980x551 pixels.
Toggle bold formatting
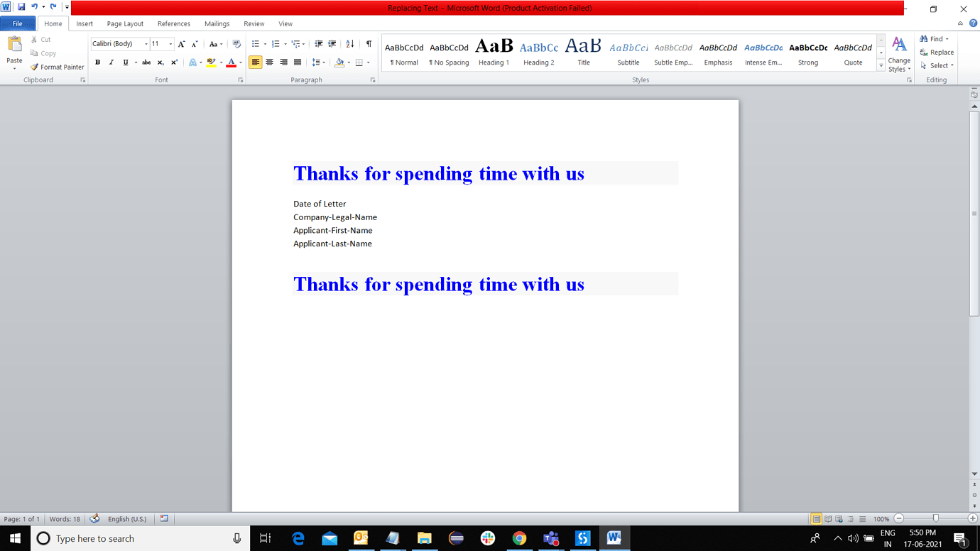97,62
